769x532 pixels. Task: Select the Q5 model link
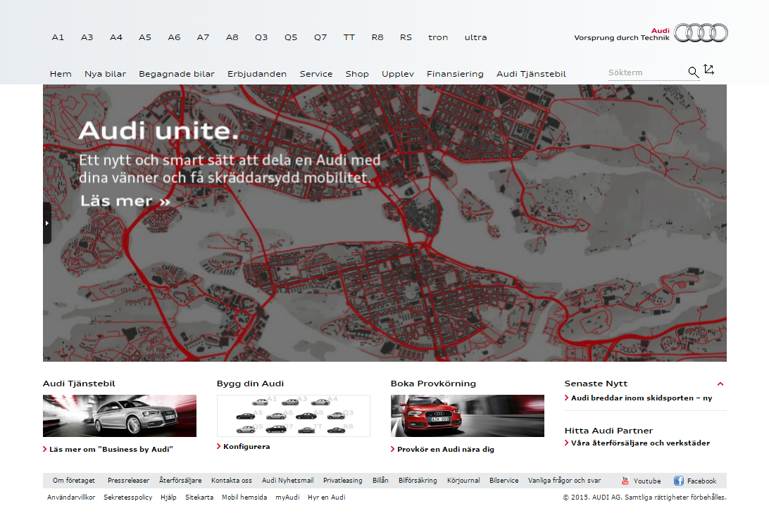(291, 37)
